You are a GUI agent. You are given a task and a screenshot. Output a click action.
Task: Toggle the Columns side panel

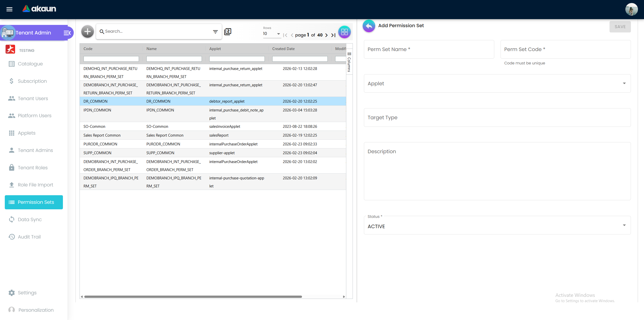(349, 62)
